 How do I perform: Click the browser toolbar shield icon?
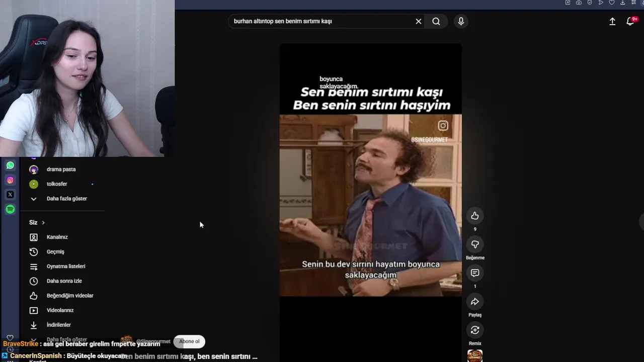point(590,3)
